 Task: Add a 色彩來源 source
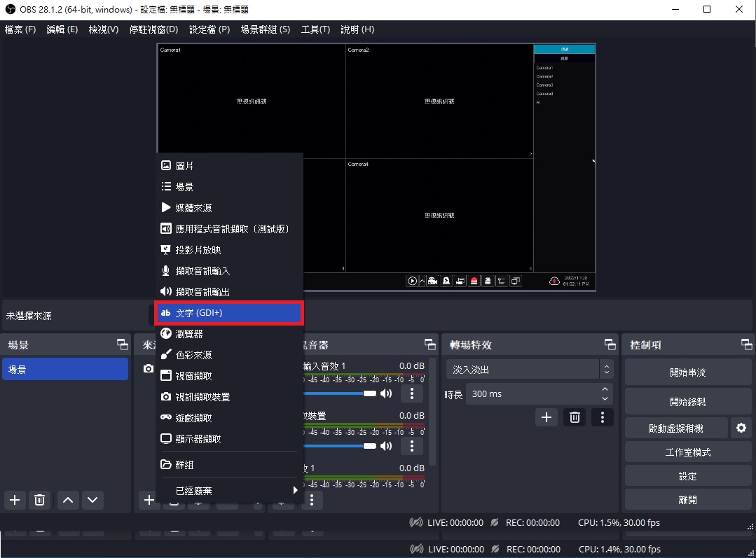229,355
